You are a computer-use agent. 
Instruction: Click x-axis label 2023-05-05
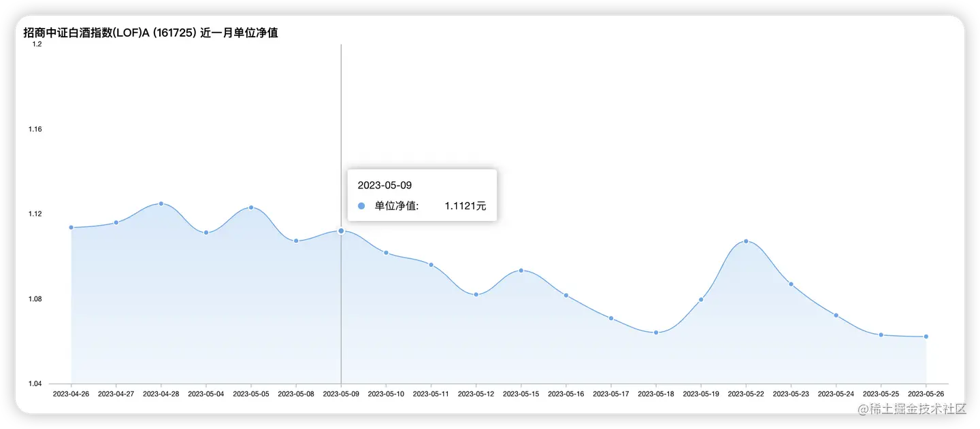(x=251, y=394)
